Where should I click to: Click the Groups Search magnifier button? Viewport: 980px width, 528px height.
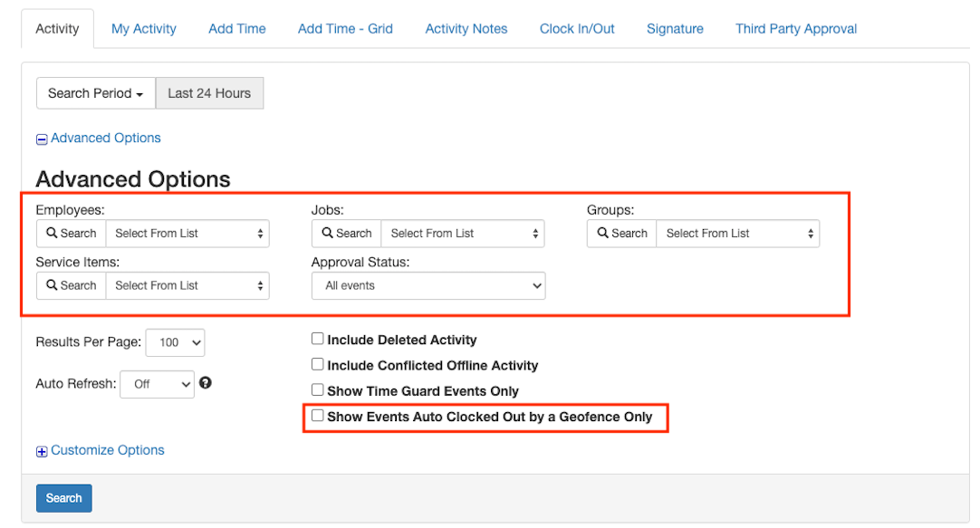point(622,234)
